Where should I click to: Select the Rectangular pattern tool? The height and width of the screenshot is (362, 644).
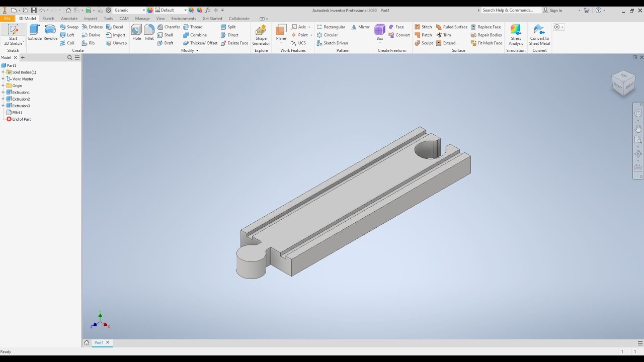pos(331,27)
